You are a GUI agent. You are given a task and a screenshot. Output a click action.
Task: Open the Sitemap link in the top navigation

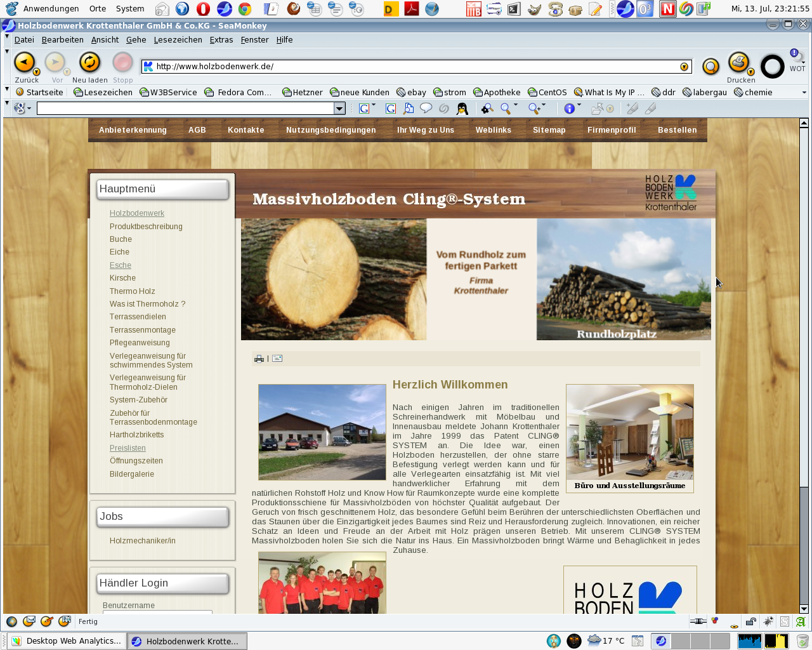click(549, 130)
